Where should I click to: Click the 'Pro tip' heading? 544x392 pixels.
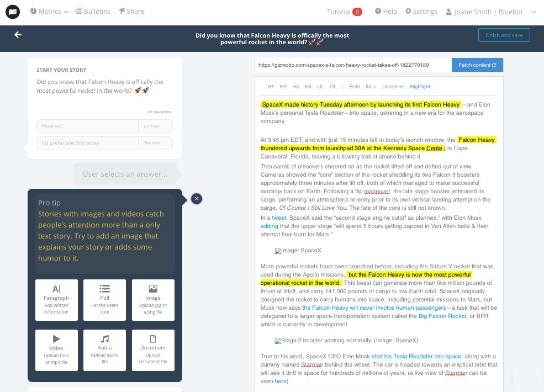click(49, 203)
